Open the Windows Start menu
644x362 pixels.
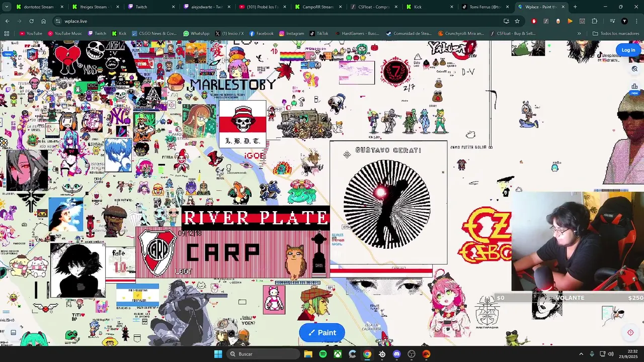(218, 354)
